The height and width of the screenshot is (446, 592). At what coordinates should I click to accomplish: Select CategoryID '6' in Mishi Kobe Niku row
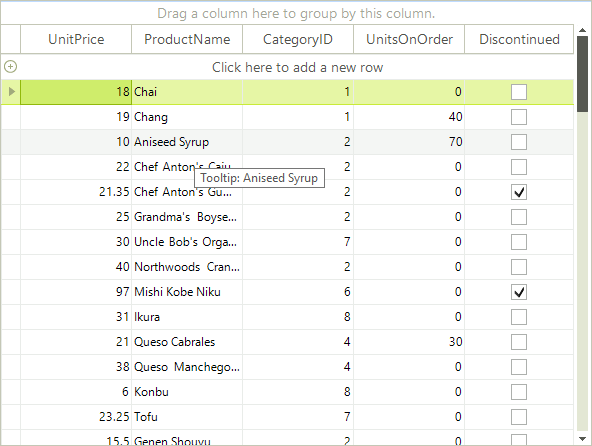coord(298,292)
